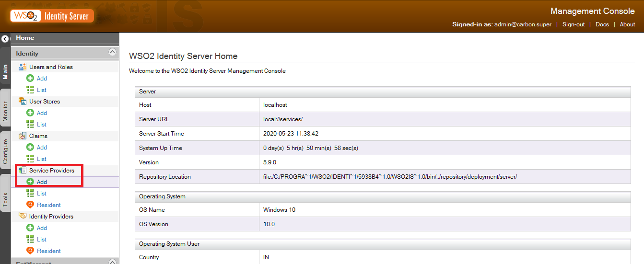Image resolution: width=644 pixels, height=264 pixels.
Task: Open Add link under Identity Providers
Action: click(x=42, y=228)
